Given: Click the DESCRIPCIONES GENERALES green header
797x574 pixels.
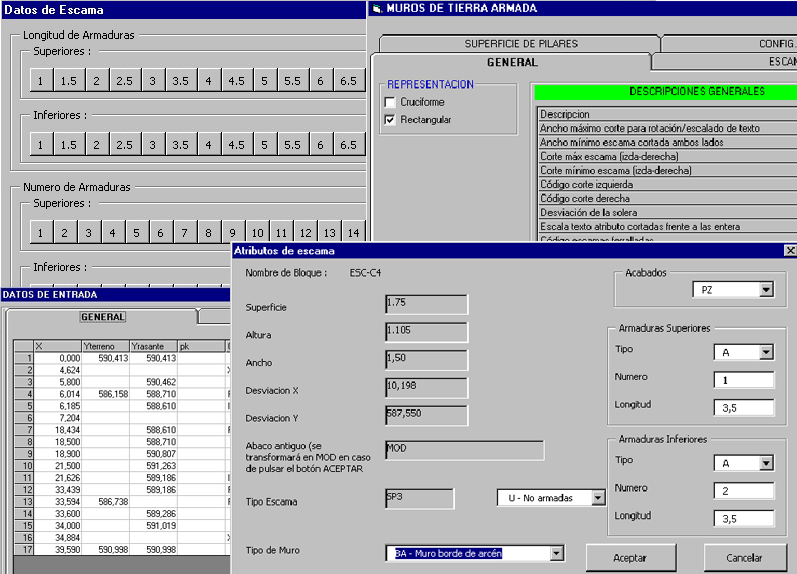Looking at the screenshot, I should pyautogui.click(x=666, y=92).
